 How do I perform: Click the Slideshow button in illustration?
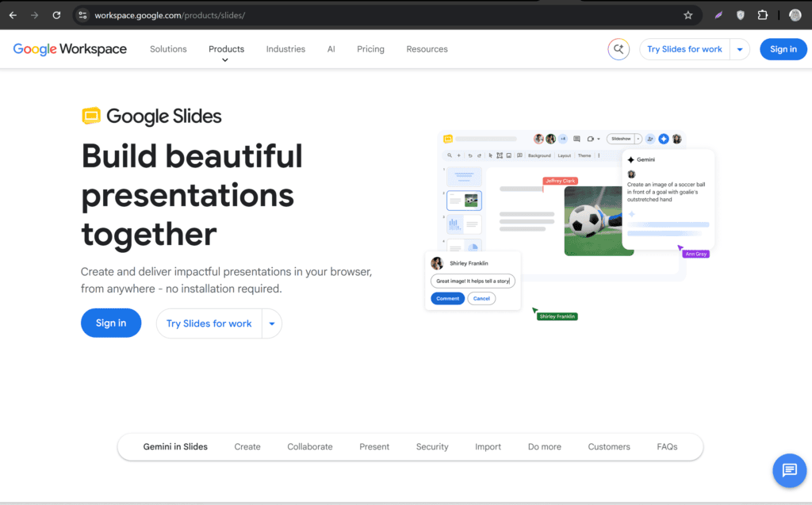621,139
